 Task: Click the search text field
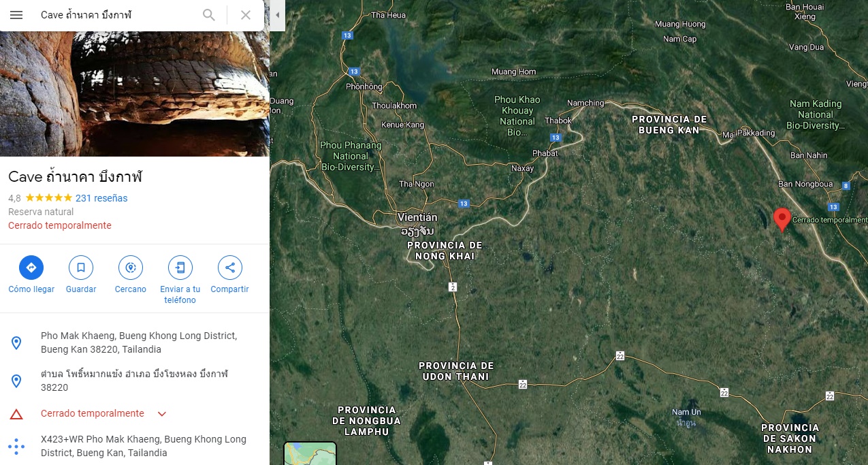point(117,15)
